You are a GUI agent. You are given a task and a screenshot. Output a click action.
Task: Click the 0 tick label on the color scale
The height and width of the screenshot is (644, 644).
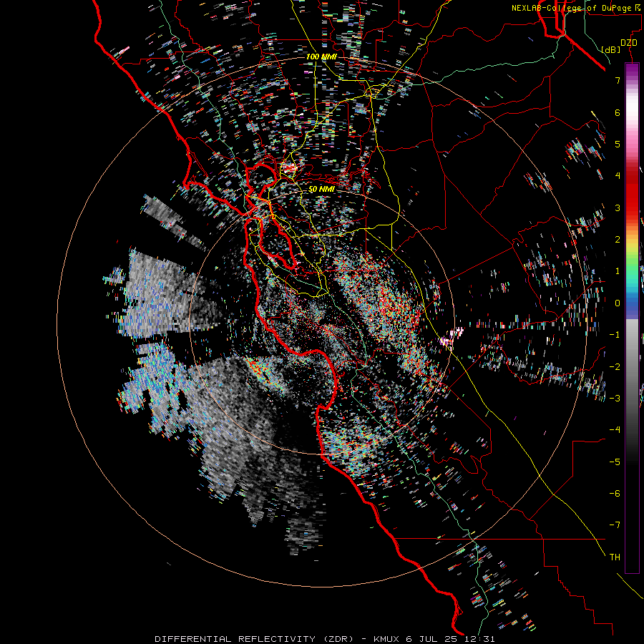(618, 303)
